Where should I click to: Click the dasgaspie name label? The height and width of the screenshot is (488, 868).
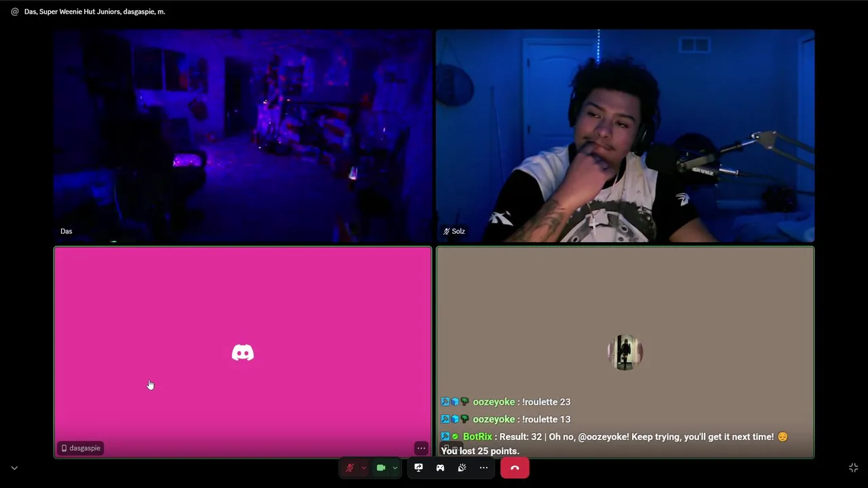(x=81, y=448)
